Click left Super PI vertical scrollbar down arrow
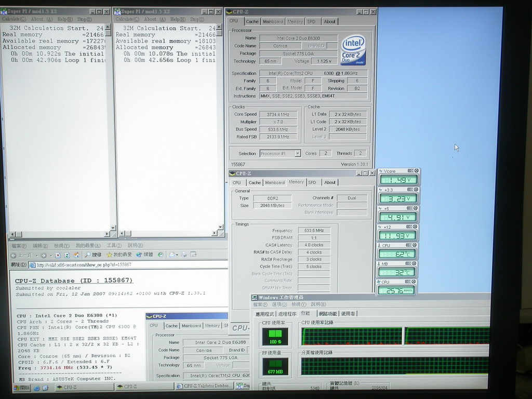Image resolution: width=532 pixels, height=399 pixels. (113, 228)
